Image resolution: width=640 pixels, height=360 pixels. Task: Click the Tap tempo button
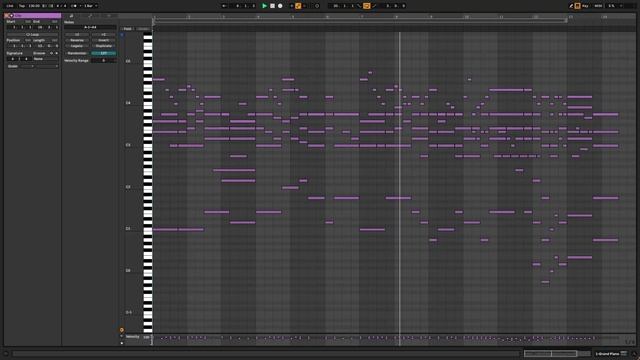click(22, 6)
